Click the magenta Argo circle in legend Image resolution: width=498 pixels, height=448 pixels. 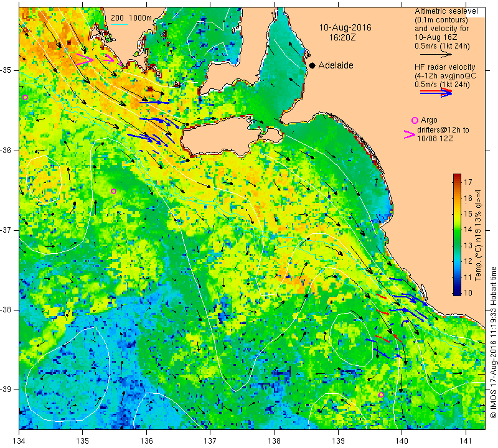click(415, 120)
